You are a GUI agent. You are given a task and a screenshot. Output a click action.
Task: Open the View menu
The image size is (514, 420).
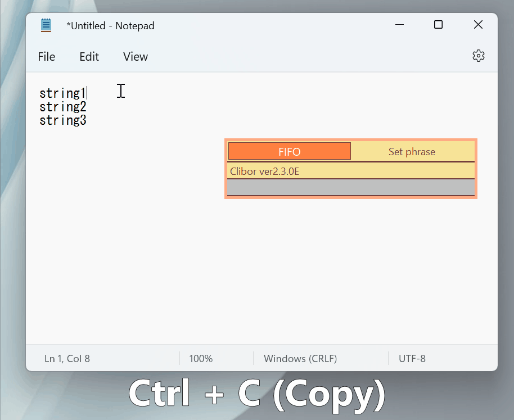click(x=136, y=57)
